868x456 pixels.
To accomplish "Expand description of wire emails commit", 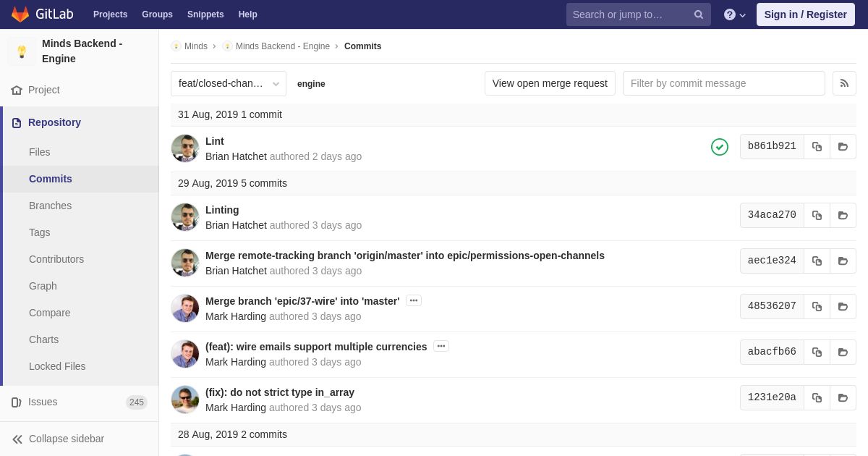I will (441, 346).
